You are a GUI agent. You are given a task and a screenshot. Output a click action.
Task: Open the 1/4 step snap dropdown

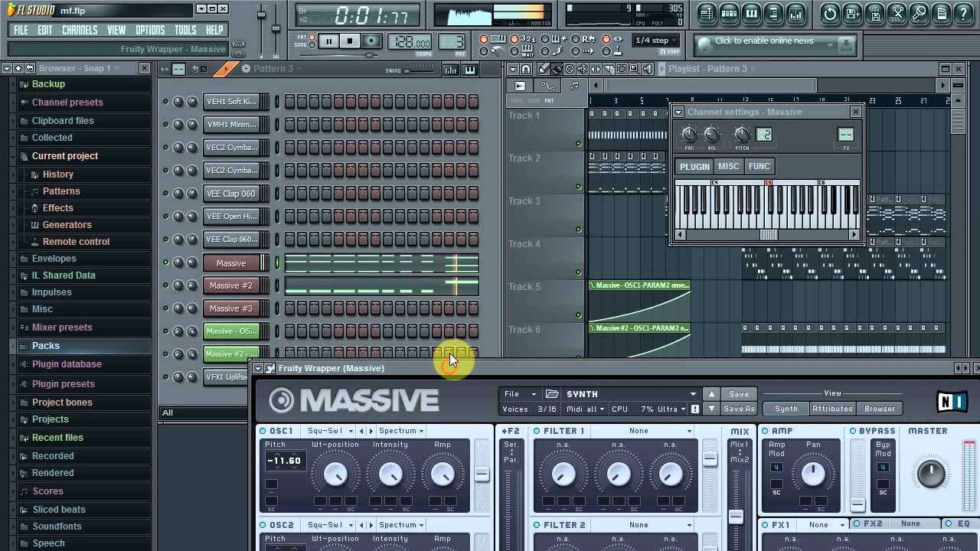click(x=656, y=41)
